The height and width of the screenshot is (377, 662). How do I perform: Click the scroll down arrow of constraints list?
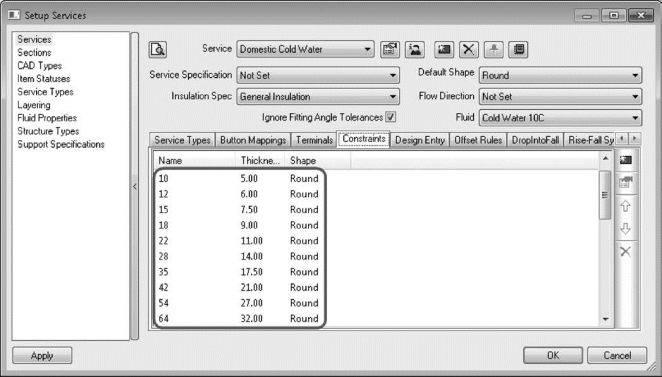pos(605,319)
